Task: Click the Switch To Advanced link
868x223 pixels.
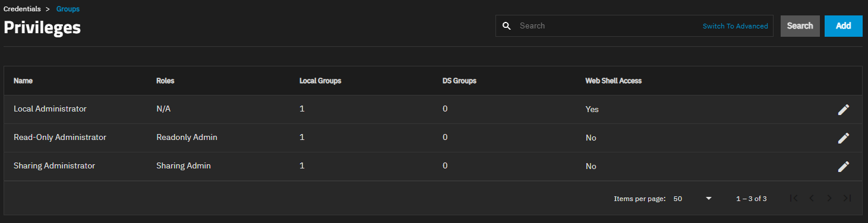Action: tap(735, 26)
